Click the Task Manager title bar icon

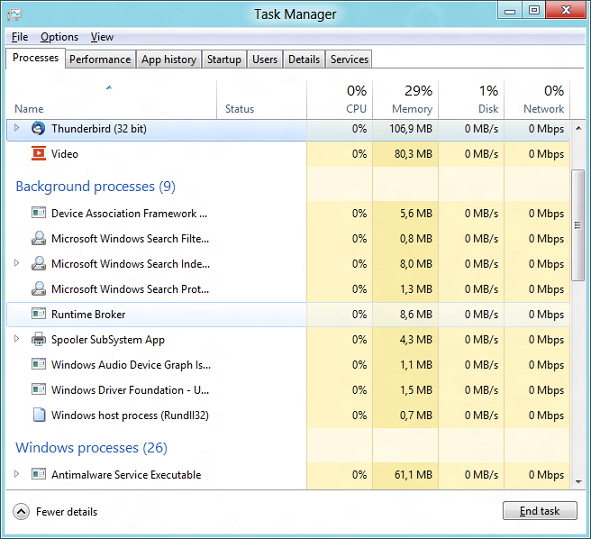(x=14, y=15)
